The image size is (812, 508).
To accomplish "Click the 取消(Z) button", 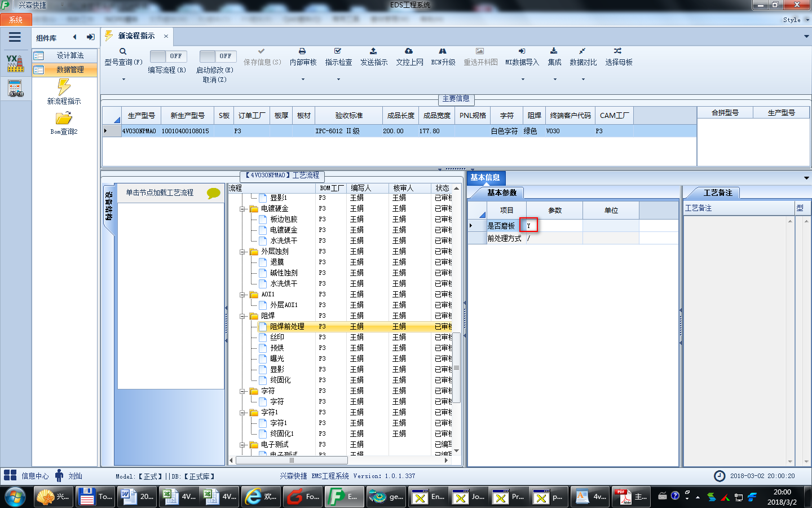I will coord(214,80).
